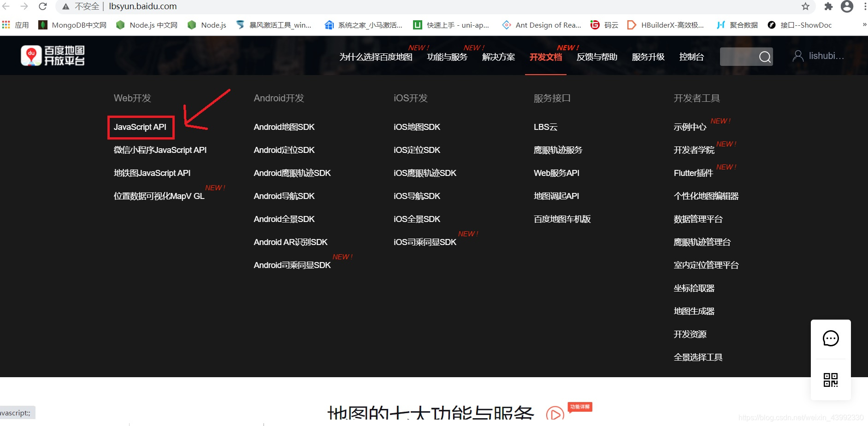This screenshot has height=426, width=868.
Task: Open the 码云 bookmark
Action: click(604, 25)
